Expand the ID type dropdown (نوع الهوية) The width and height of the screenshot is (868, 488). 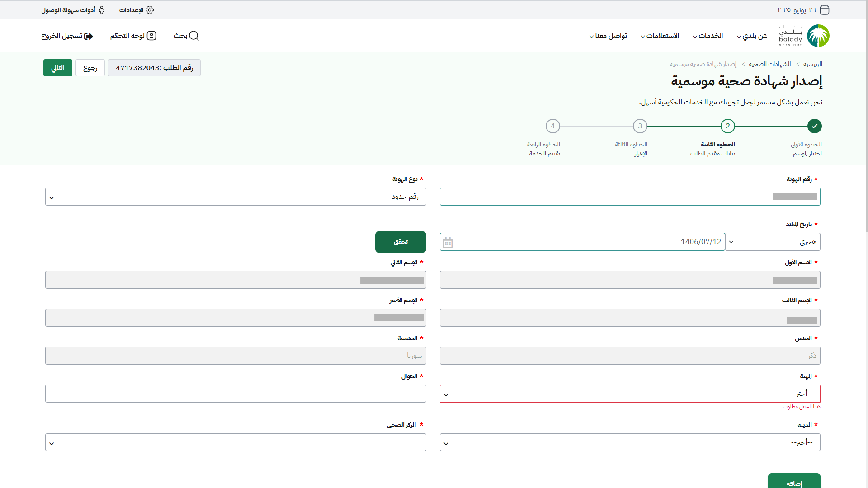236,197
